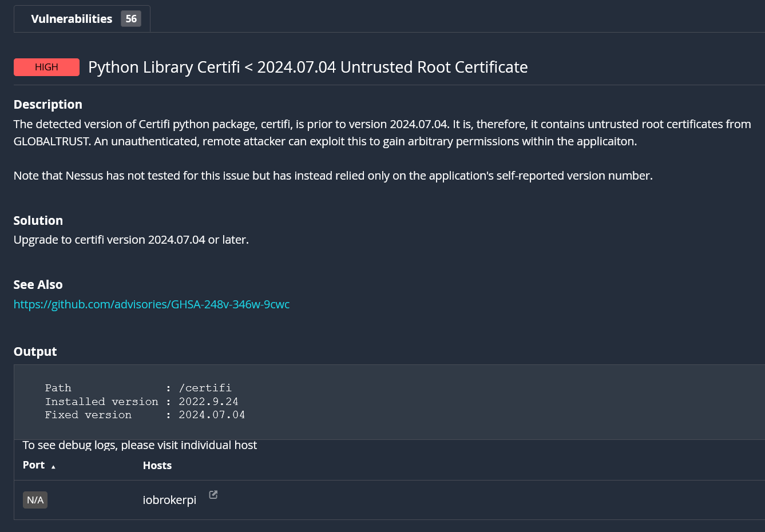Click the Nessus self-reported version note
The width and height of the screenshot is (765, 532).
[333, 176]
